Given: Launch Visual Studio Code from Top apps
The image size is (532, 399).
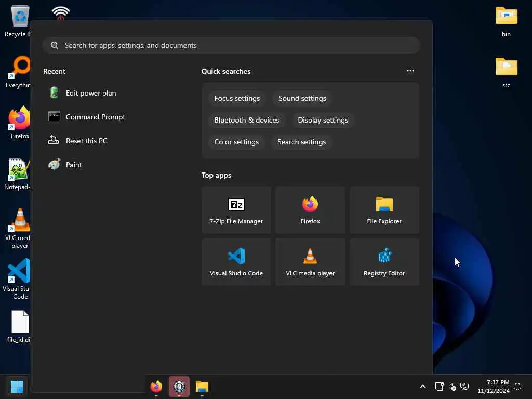Looking at the screenshot, I should pos(236,262).
